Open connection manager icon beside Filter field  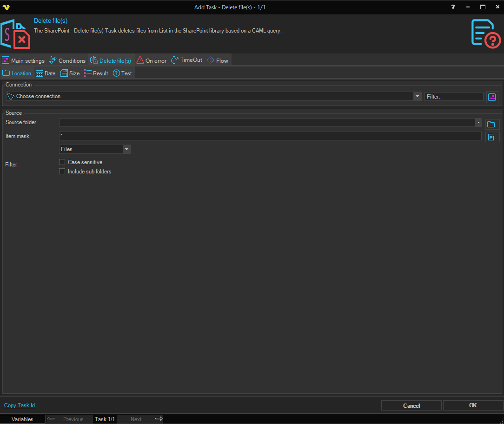(492, 97)
